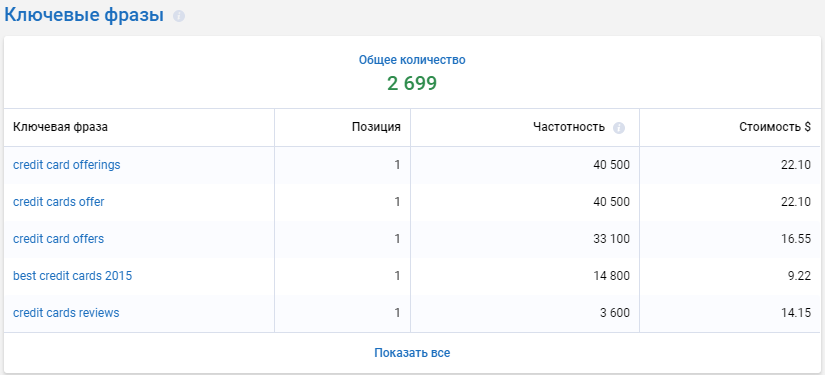Select position 1 for credit cards offer

coord(397,202)
